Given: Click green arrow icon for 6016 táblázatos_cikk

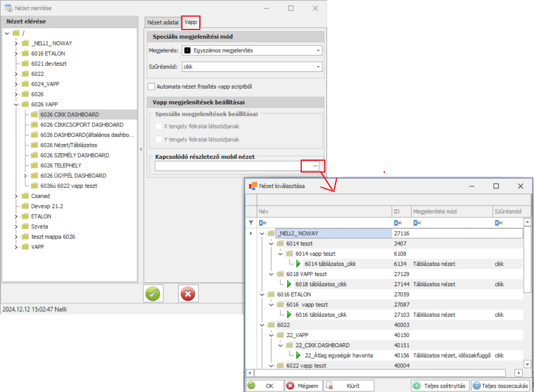Looking at the screenshot, I should pos(289,315).
